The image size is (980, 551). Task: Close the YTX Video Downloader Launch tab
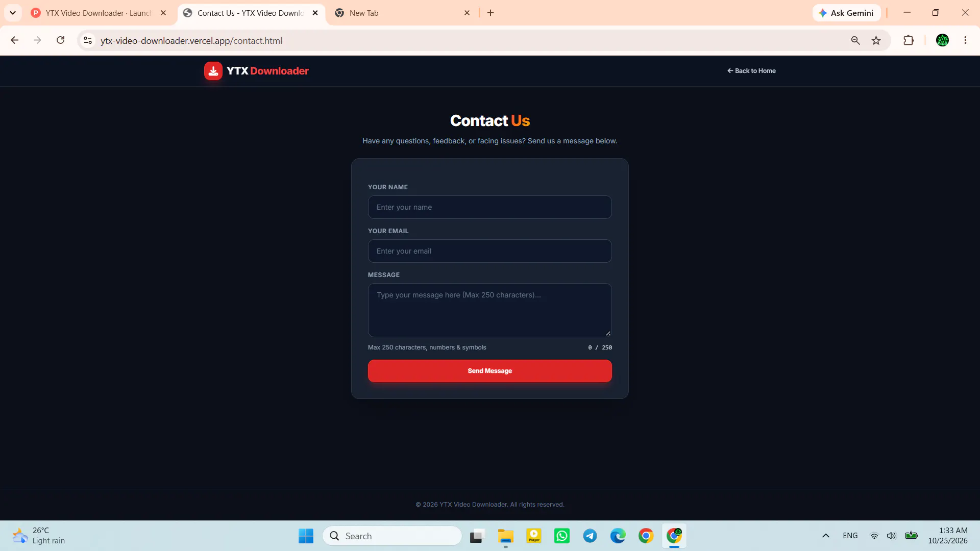(x=163, y=13)
